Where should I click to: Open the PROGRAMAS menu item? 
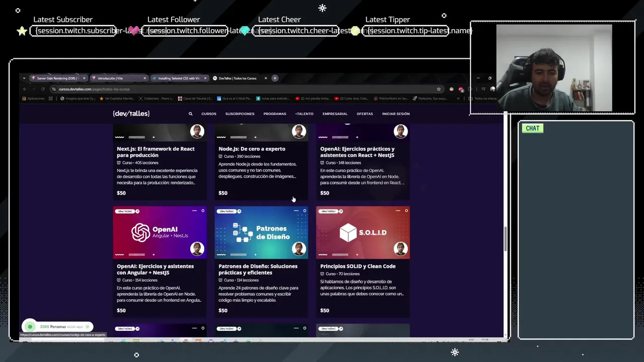pyautogui.click(x=275, y=114)
